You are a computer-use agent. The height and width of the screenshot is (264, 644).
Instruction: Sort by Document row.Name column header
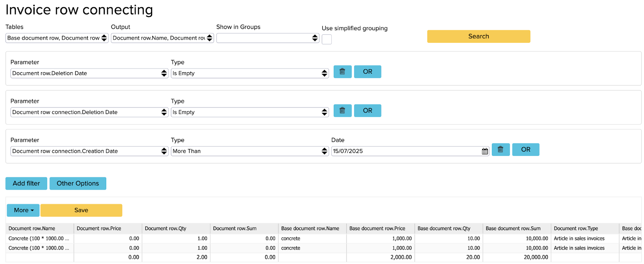point(32,229)
